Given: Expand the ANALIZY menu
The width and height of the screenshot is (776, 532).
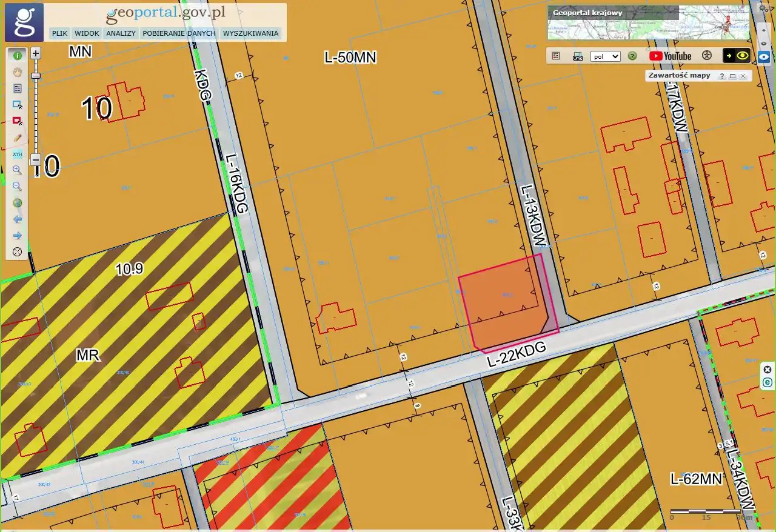Looking at the screenshot, I should 121,33.
